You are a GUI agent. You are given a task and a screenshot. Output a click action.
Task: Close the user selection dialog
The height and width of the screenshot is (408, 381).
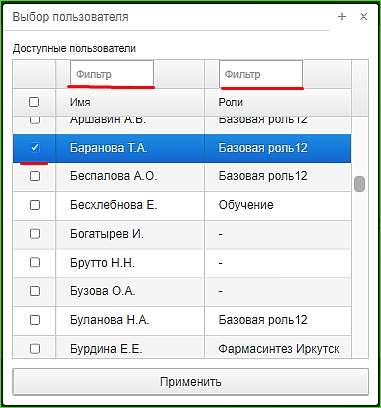(364, 16)
